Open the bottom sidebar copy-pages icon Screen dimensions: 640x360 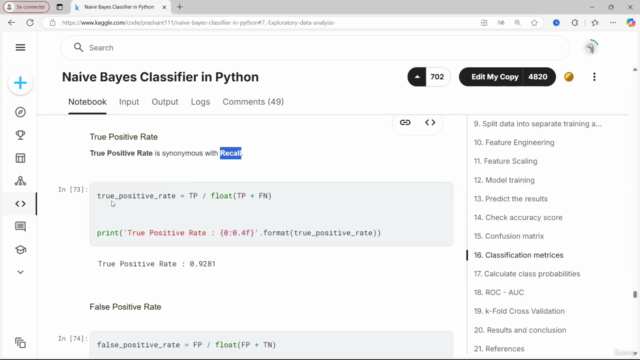point(20,343)
